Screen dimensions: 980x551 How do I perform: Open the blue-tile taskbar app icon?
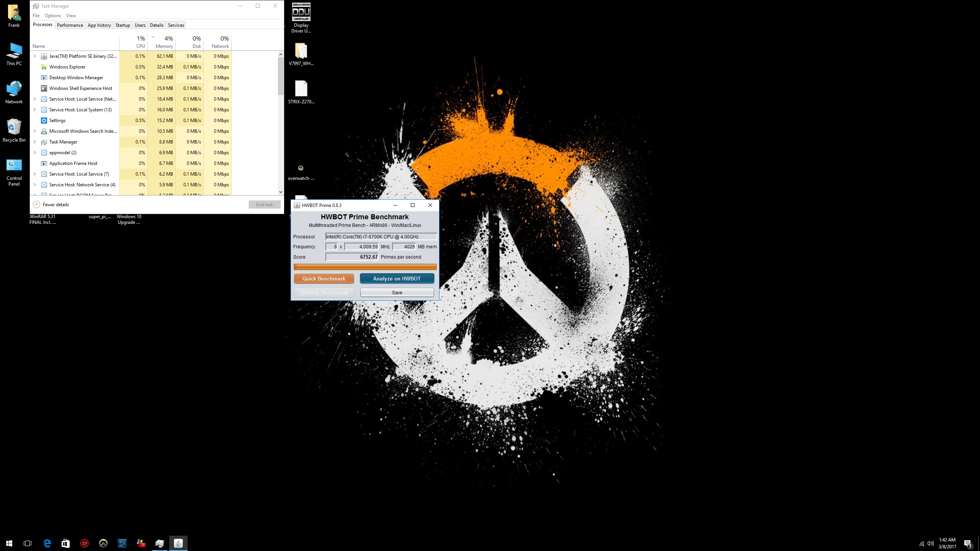pyautogui.click(x=122, y=543)
